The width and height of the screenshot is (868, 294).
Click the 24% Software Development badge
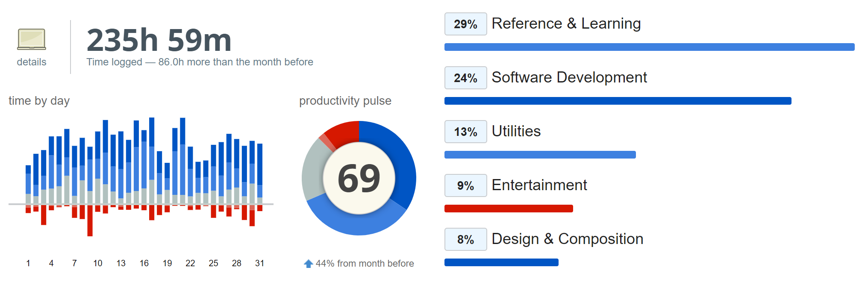point(465,78)
